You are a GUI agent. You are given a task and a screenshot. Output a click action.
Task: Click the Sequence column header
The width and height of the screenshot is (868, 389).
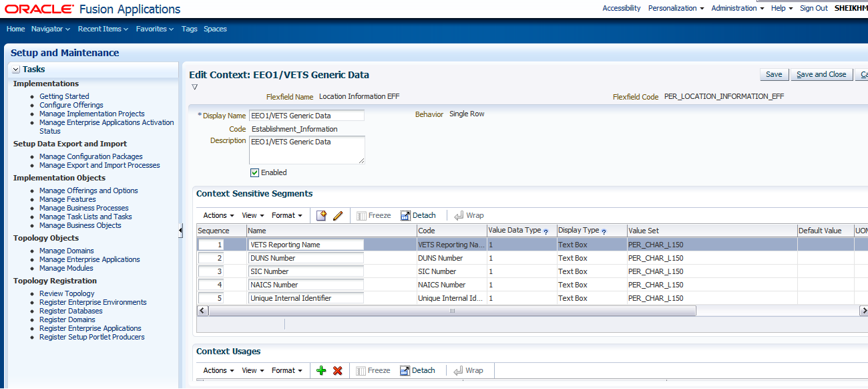coord(221,231)
